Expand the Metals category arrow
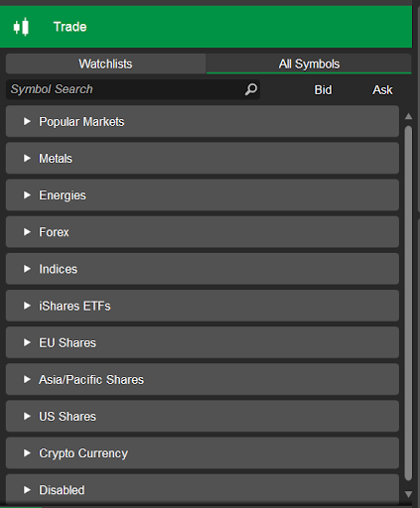The height and width of the screenshot is (508, 420). pyautogui.click(x=27, y=158)
